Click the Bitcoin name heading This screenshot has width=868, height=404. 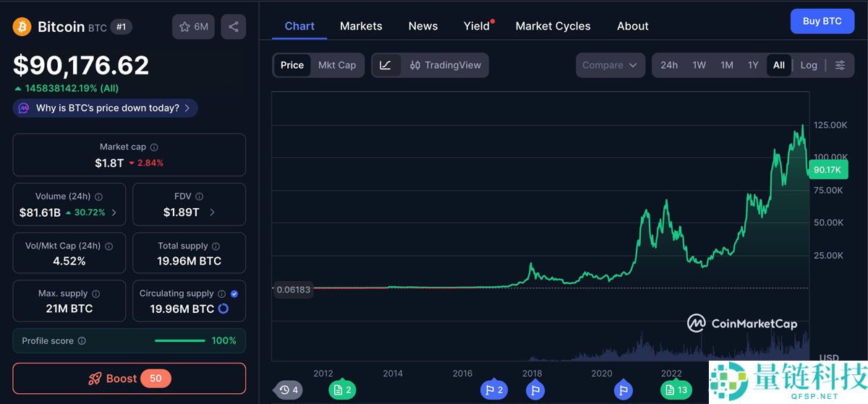(61, 27)
